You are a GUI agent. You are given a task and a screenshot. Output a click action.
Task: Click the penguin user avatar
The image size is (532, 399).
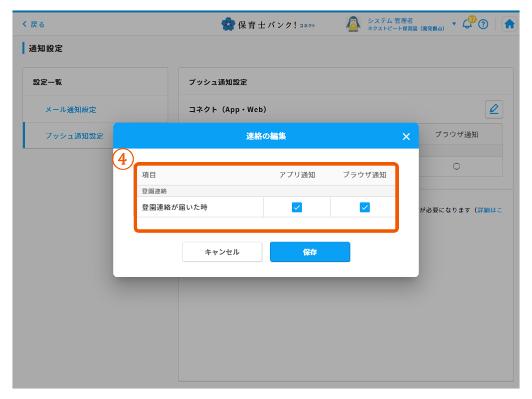pos(353,24)
